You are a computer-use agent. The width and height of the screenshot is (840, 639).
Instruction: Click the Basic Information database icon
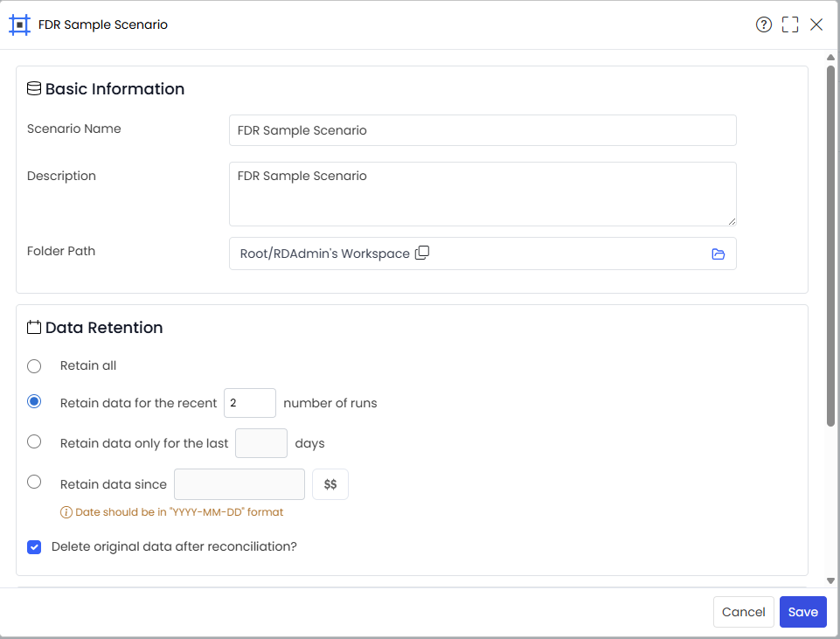point(34,88)
